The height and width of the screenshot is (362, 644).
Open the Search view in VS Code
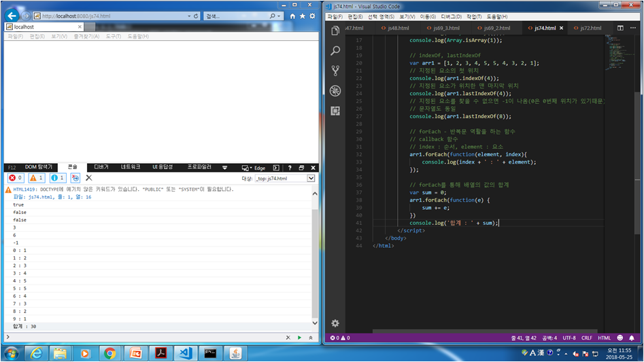(x=335, y=51)
